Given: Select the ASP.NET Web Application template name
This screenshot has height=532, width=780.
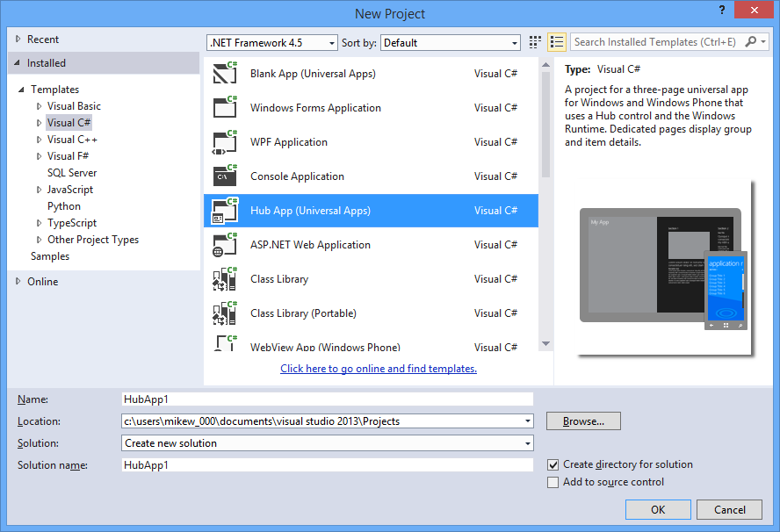Looking at the screenshot, I should (310, 245).
